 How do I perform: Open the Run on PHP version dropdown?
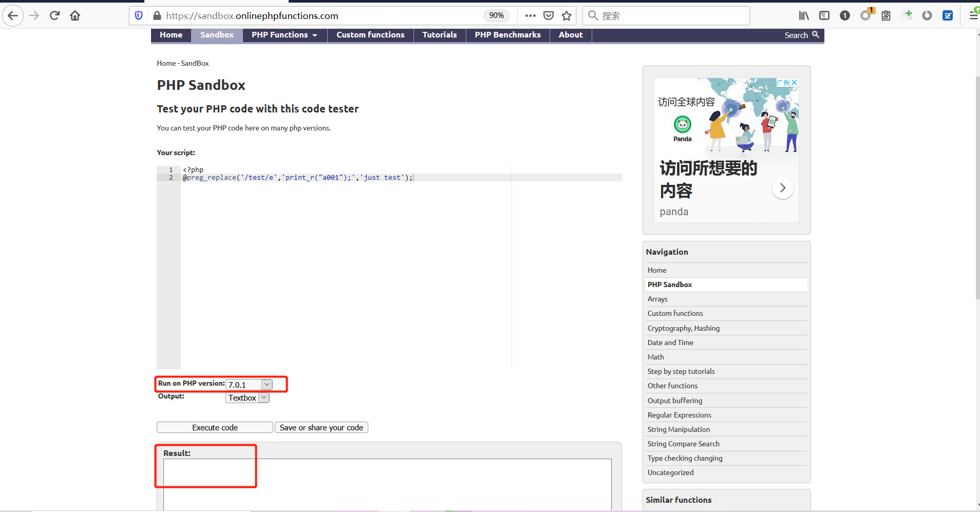249,384
